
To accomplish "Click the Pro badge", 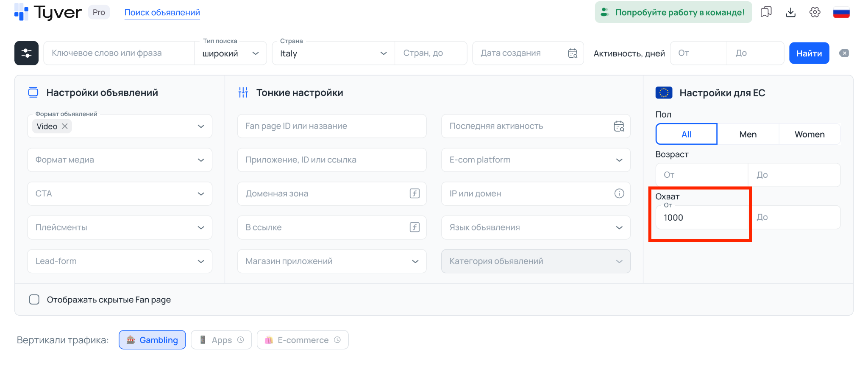I will [99, 12].
